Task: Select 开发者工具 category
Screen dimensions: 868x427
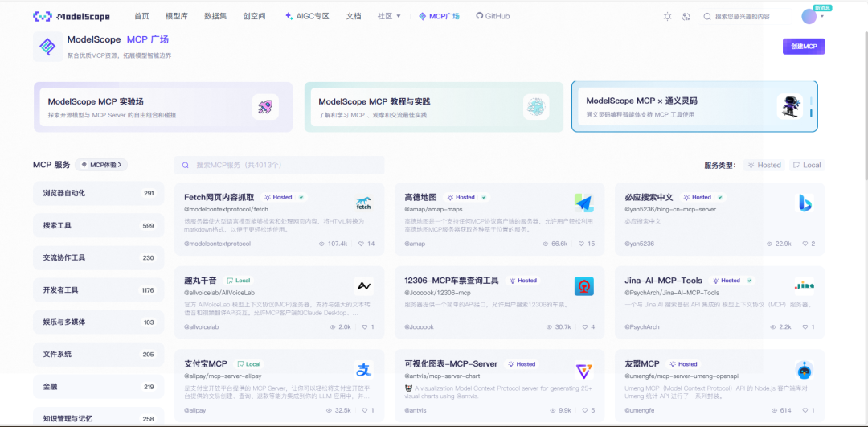Action: (99, 289)
